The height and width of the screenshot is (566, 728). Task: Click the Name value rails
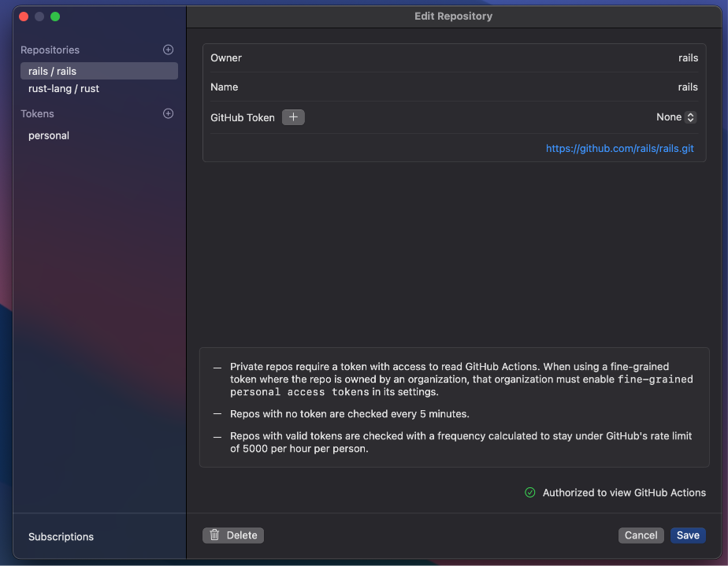[x=688, y=87]
